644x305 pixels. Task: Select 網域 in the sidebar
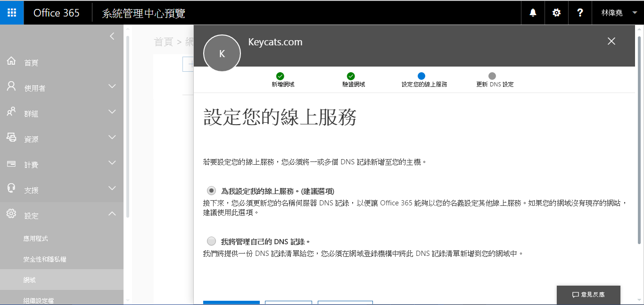[x=62, y=280]
